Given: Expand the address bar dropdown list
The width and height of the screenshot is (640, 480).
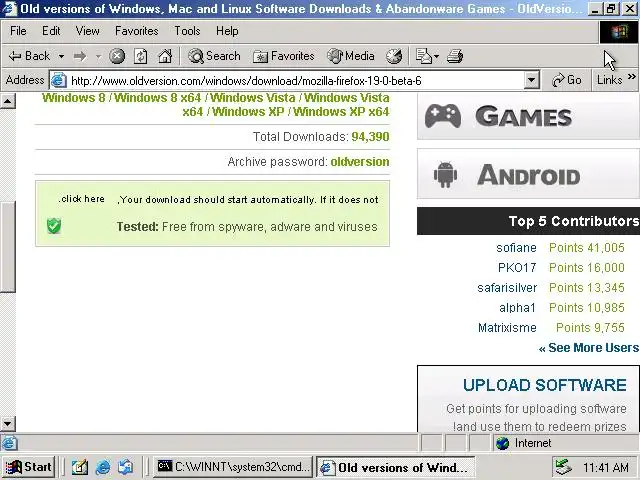Looking at the screenshot, I should [531, 80].
